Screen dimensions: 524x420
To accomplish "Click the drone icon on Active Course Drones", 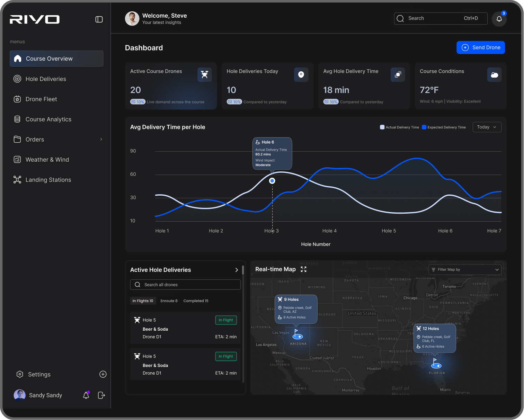I will pyautogui.click(x=205, y=74).
